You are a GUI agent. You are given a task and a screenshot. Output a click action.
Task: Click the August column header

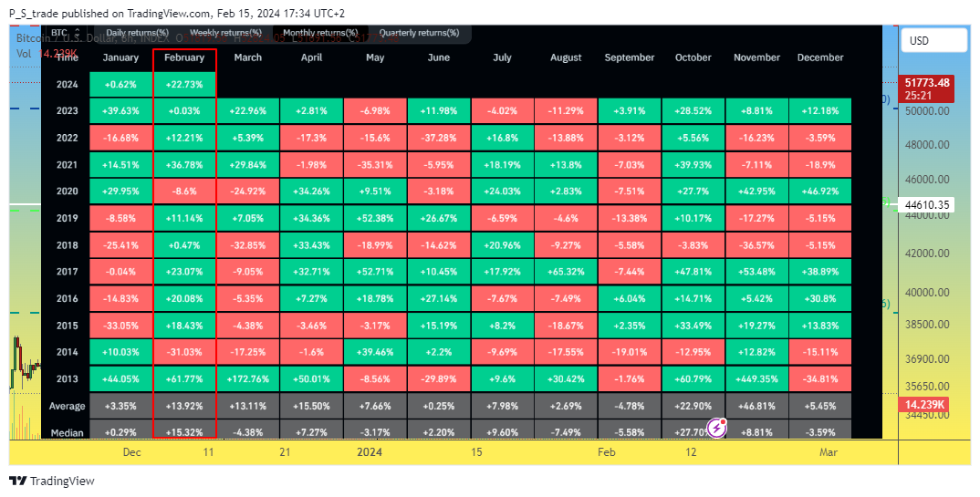tap(567, 57)
